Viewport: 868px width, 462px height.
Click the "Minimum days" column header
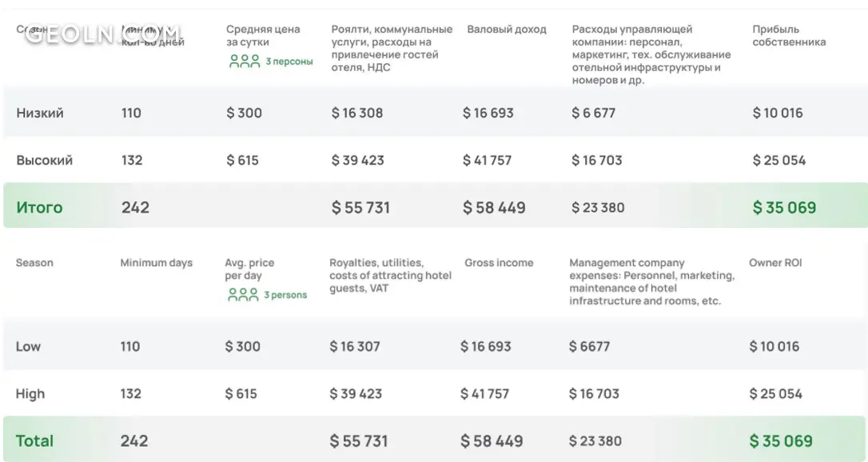click(157, 262)
